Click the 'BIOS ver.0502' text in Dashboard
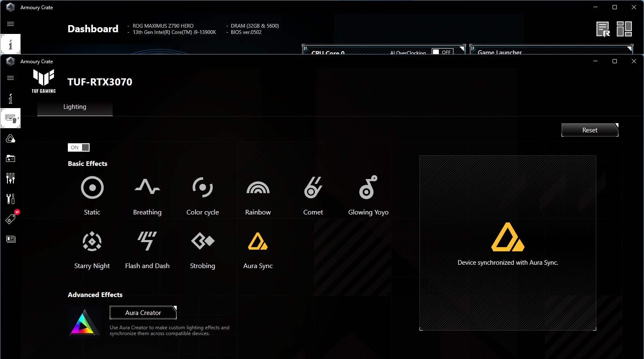This screenshot has height=359, width=644. click(x=246, y=32)
